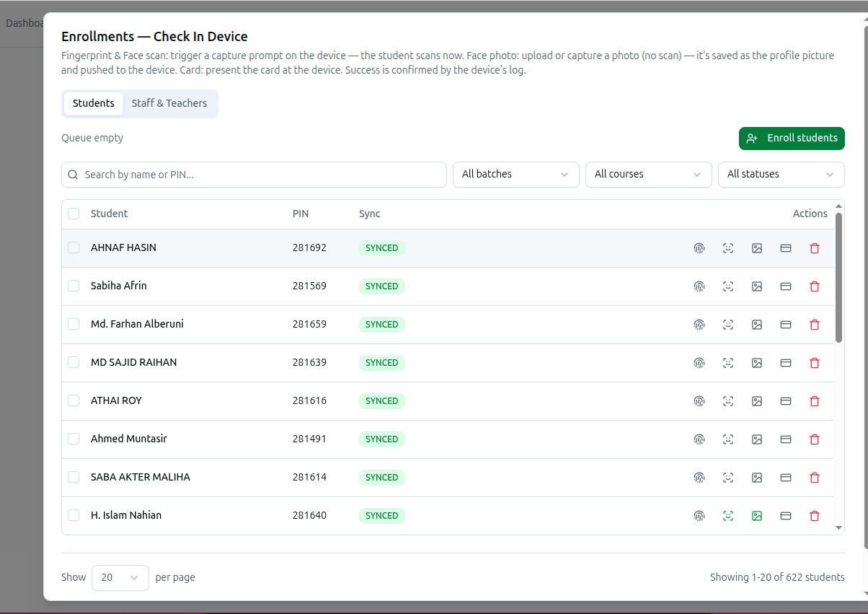Start face scan for H. Islam Nahian
Image resolution: width=868 pixels, height=614 pixels.
coord(728,516)
